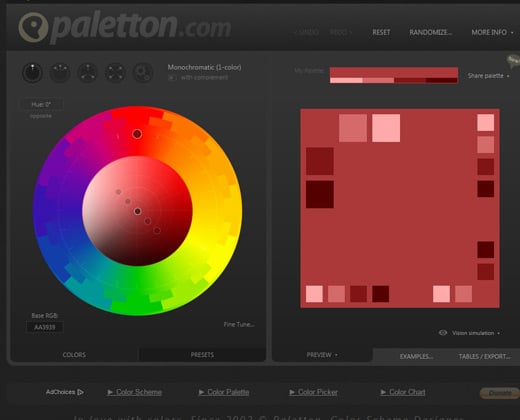Click the central base shade handle in the inner circle
520x420 pixels.
click(138, 211)
